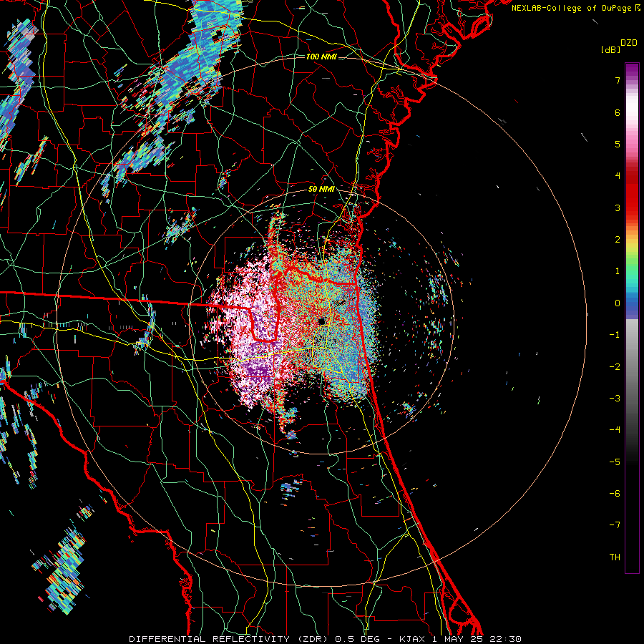This screenshot has width=644, height=644.
Task: Click the -5 value on the color scale
Action: [x=615, y=462]
